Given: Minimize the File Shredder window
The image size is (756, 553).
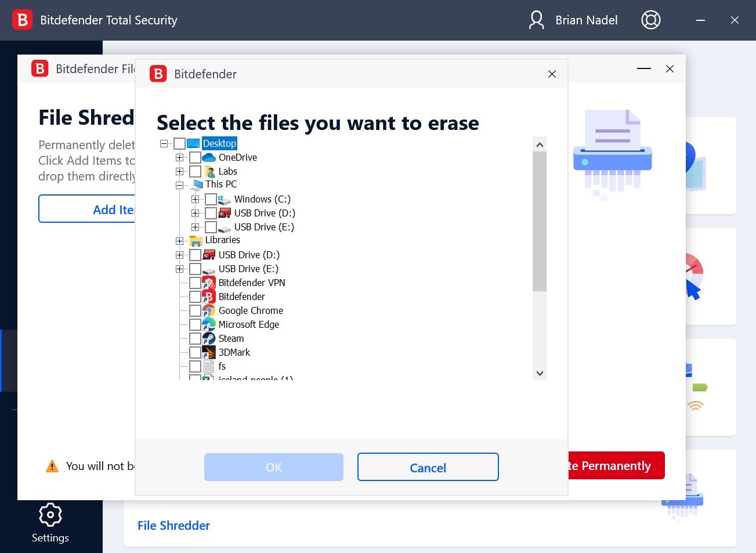Looking at the screenshot, I should [644, 68].
